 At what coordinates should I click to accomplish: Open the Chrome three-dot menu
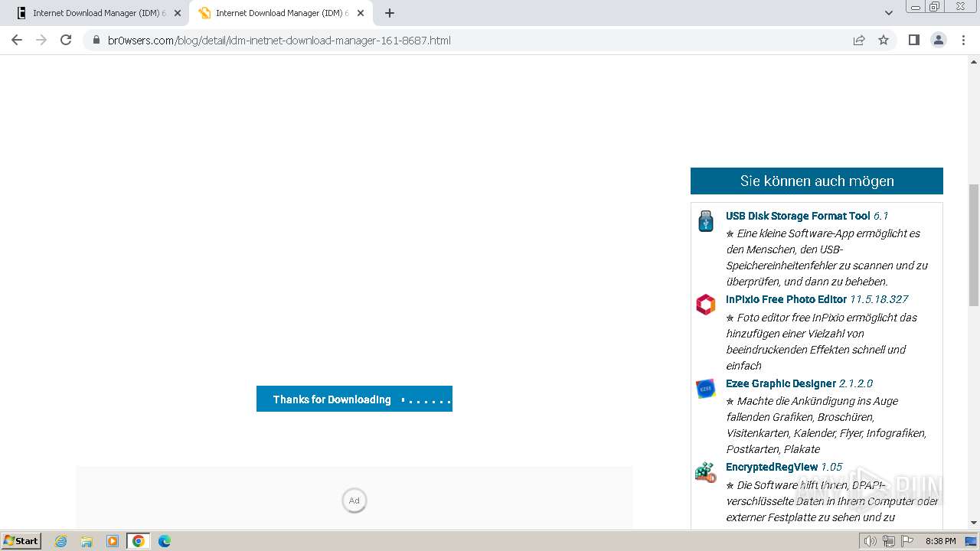pyautogui.click(x=963, y=40)
